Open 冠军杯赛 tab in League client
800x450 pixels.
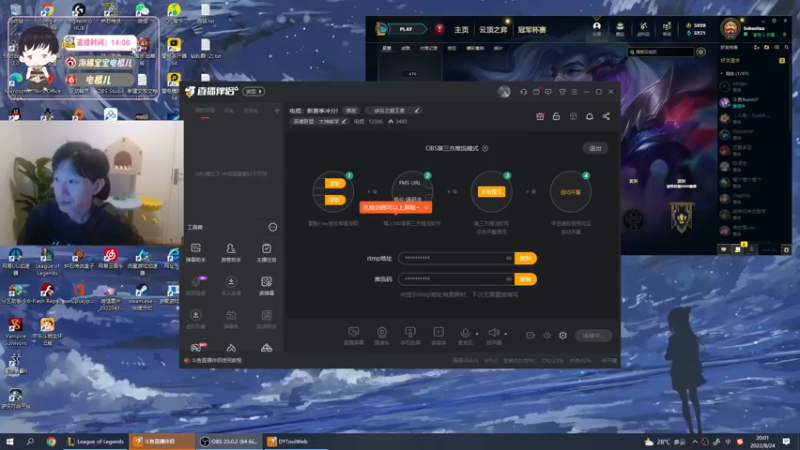tap(532, 30)
